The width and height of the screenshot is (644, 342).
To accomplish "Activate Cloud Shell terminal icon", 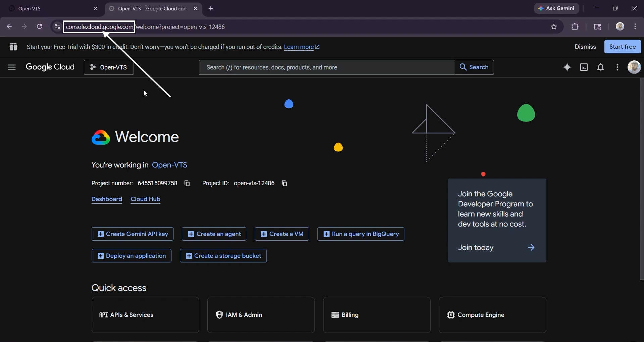I will click(584, 67).
